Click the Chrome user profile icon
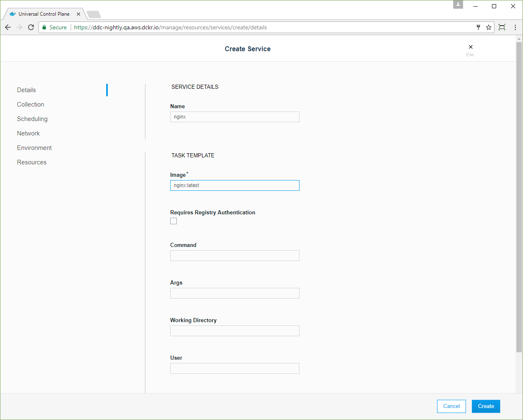This screenshot has height=420, width=523. point(458,5)
